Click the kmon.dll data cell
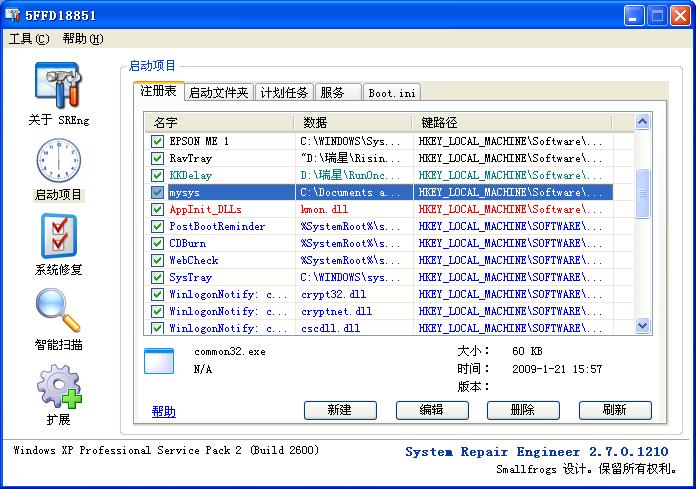This screenshot has width=696, height=489. 324,209
